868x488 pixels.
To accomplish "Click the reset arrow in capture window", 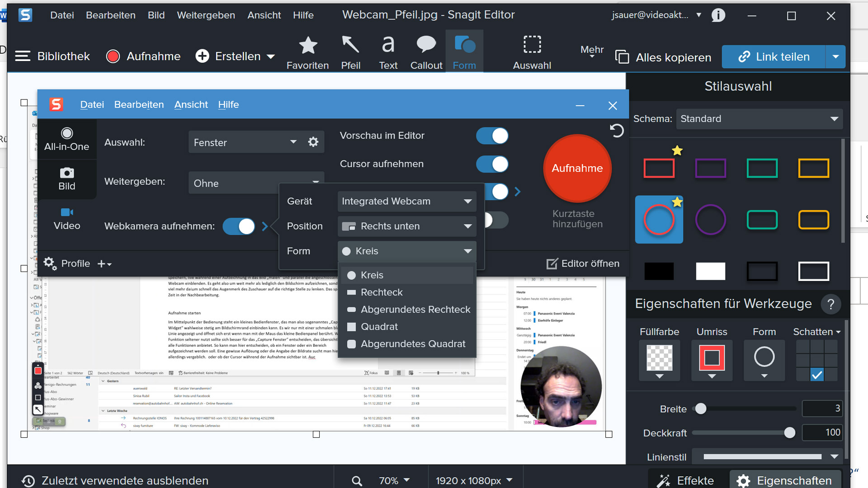I will point(617,131).
